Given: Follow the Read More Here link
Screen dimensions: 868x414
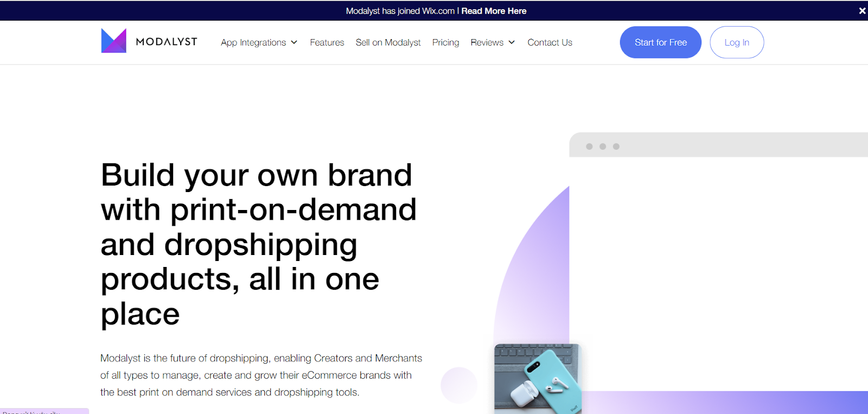Looking at the screenshot, I should tap(494, 11).
